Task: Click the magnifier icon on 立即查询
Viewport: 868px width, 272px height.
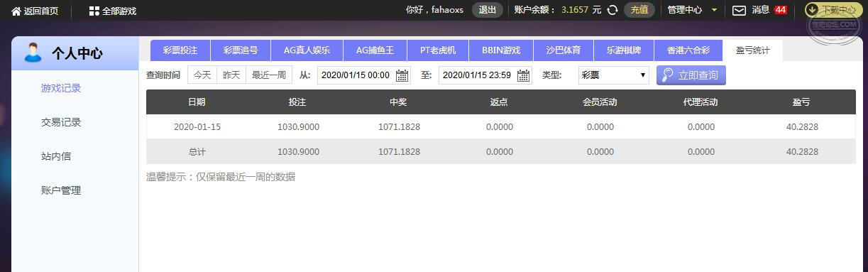Action: [x=667, y=75]
